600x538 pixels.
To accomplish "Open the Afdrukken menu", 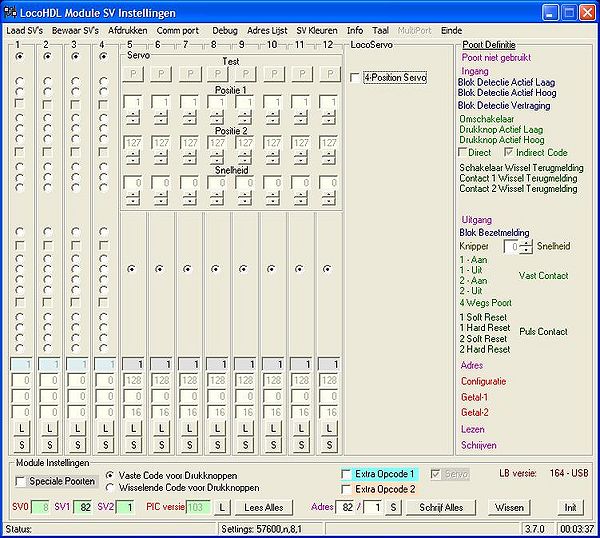I will [x=127, y=31].
